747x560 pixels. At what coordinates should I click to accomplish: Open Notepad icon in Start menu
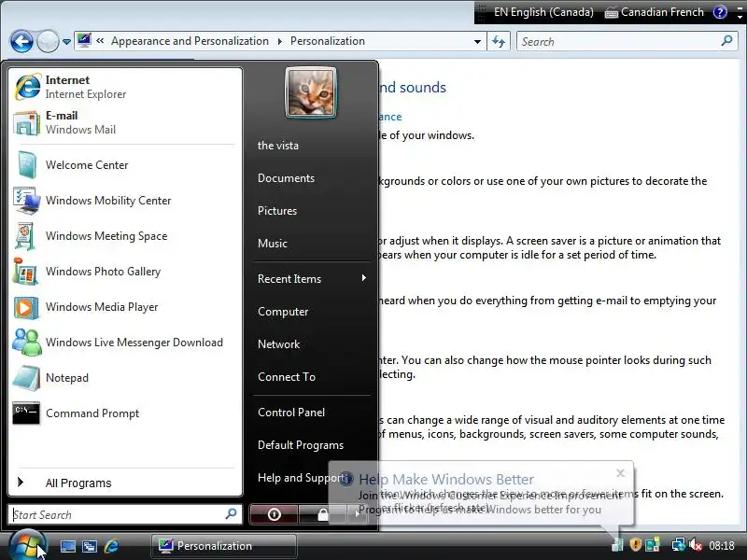(26, 378)
